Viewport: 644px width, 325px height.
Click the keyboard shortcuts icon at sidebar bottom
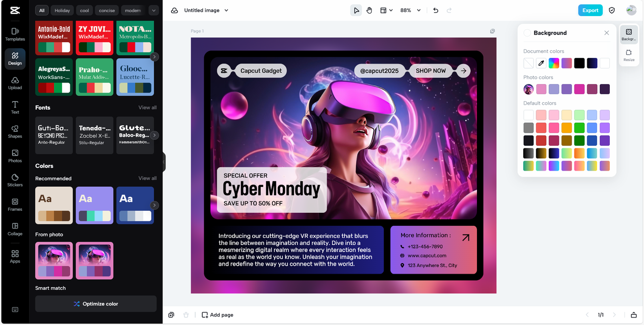(x=15, y=309)
